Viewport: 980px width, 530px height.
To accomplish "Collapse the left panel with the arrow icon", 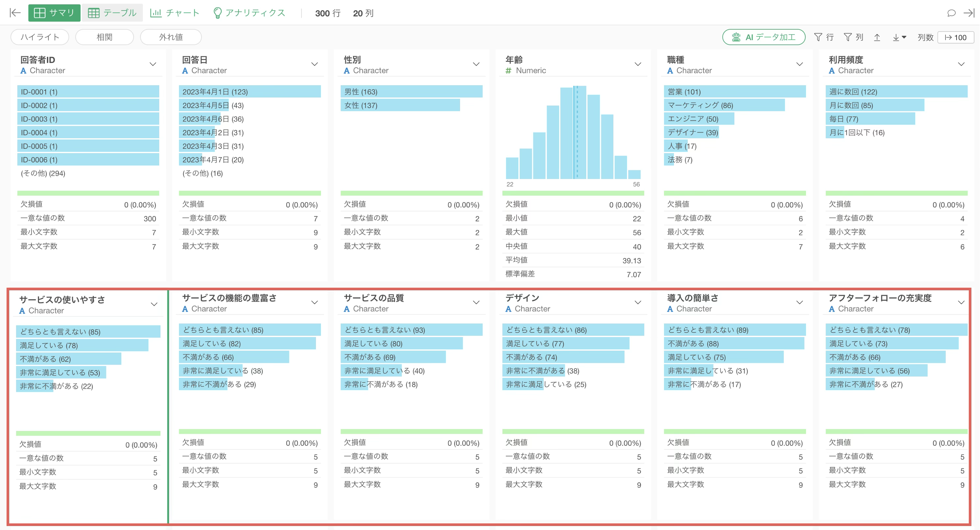I will (x=15, y=13).
